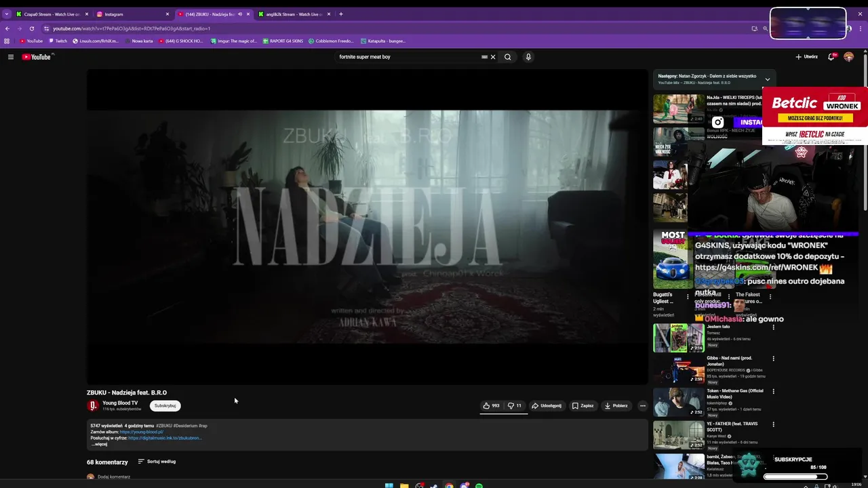Click the Utwórz create button
The width and height of the screenshot is (868, 488).
point(806,57)
